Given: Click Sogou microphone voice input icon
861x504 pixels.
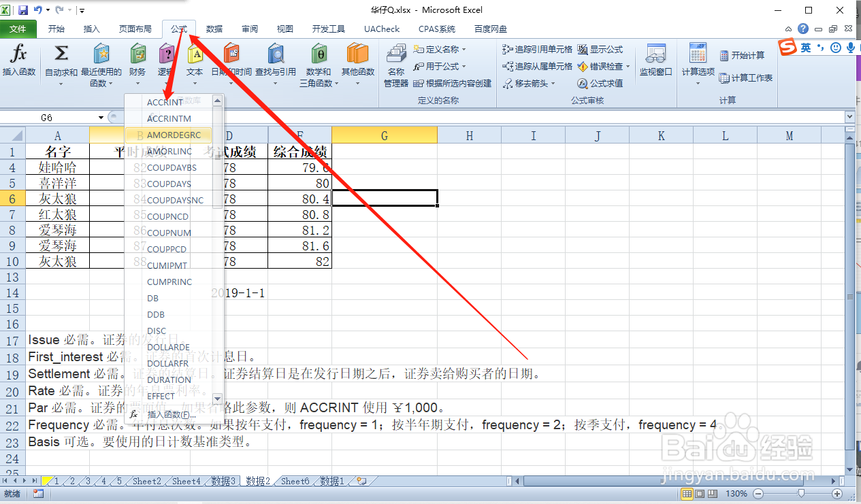Looking at the screenshot, I should 850,47.
